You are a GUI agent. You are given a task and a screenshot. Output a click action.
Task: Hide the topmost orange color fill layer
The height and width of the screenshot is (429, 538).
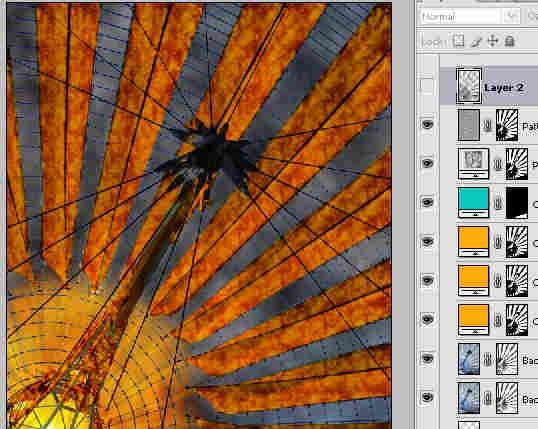point(427,242)
